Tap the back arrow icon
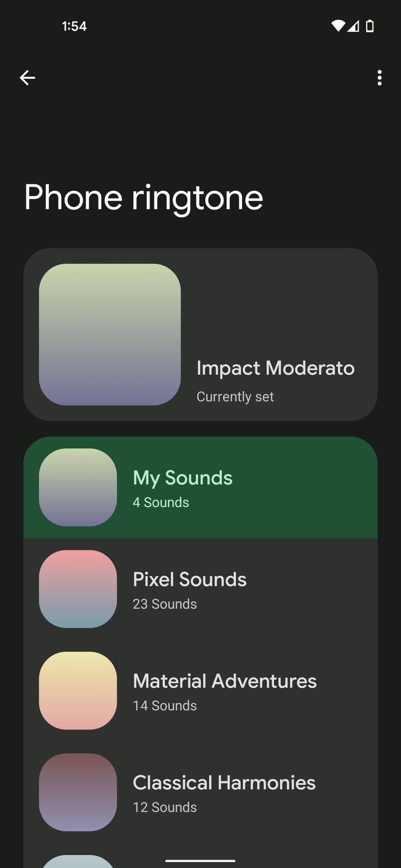This screenshot has width=401, height=868. coord(28,78)
